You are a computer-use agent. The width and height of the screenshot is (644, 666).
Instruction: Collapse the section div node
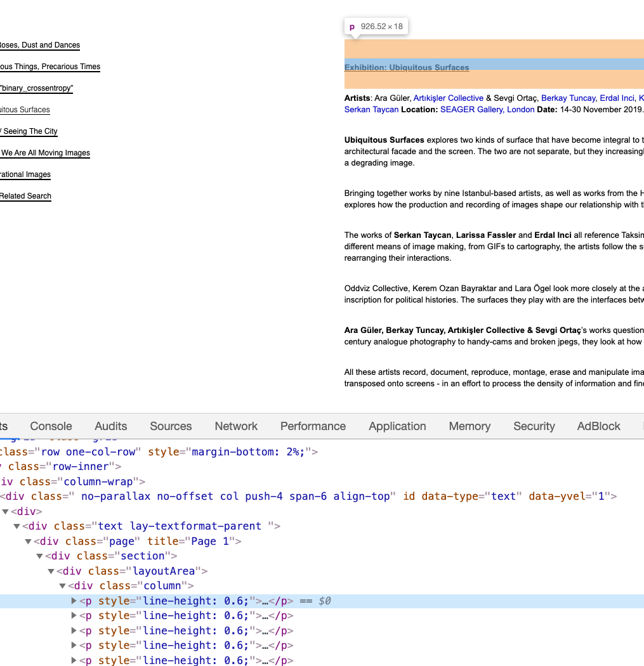(x=40, y=556)
